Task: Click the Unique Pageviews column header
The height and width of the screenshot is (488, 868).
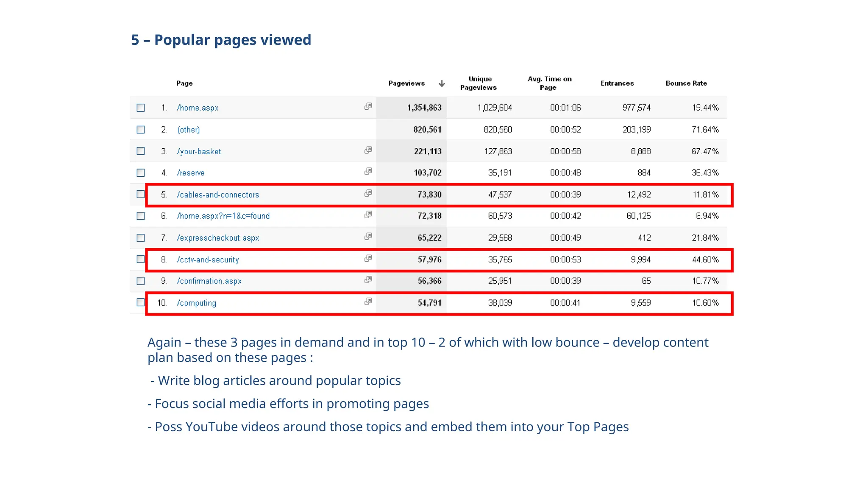Action: [479, 83]
